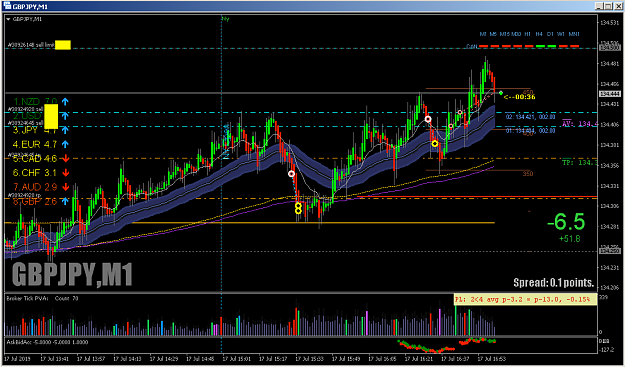Click the 7.AUD 2.9 strength row
The width and height of the screenshot is (625, 367).
point(35,187)
